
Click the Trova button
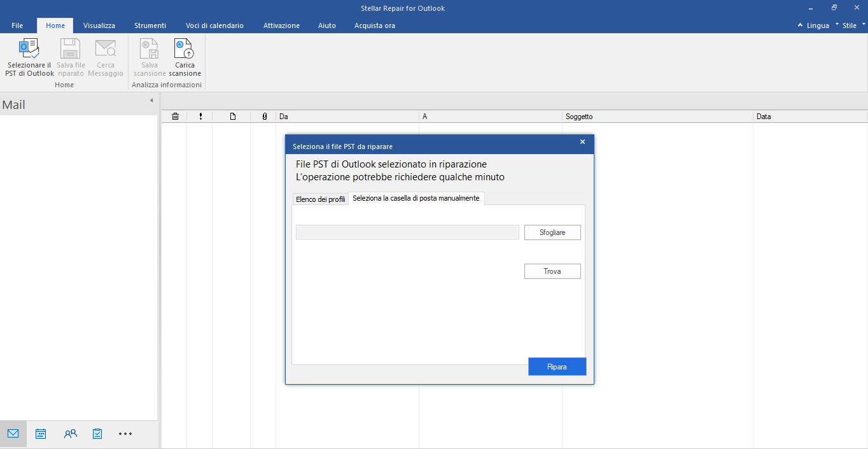pyautogui.click(x=552, y=271)
